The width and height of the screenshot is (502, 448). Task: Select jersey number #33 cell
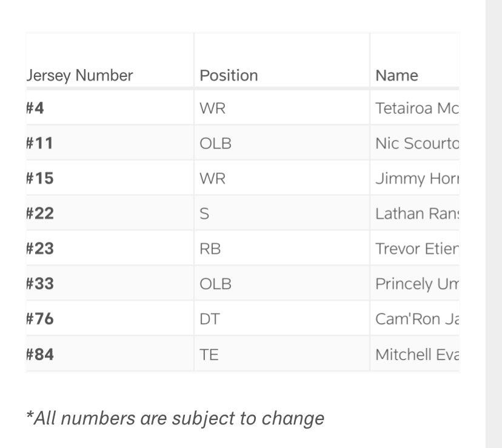pos(110,283)
